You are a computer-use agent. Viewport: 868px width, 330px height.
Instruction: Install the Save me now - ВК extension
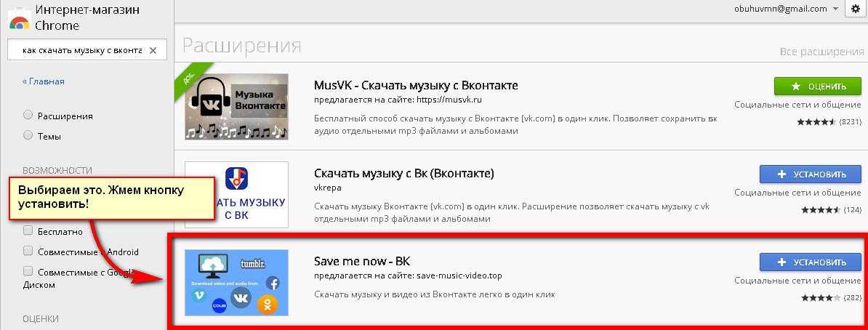point(811,262)
